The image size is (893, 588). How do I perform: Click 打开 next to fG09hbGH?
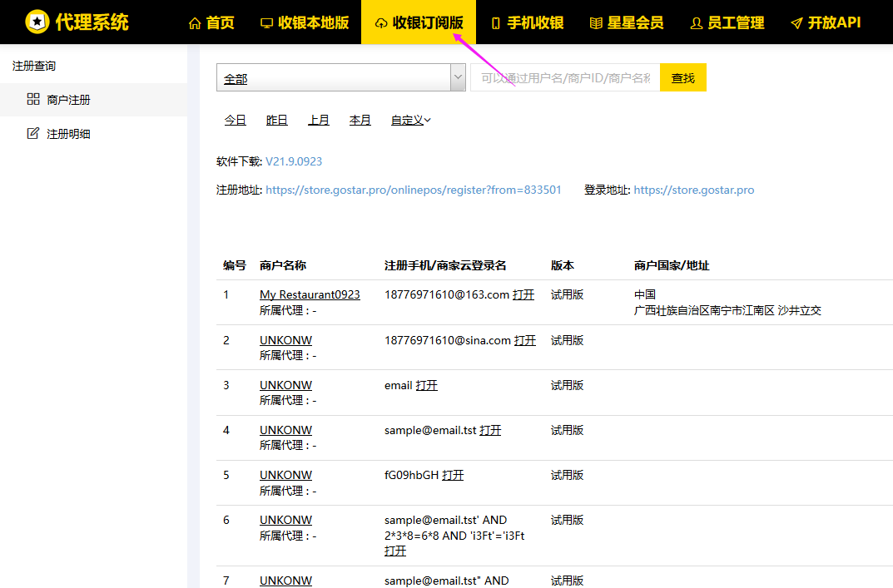[x=453, y=475]
